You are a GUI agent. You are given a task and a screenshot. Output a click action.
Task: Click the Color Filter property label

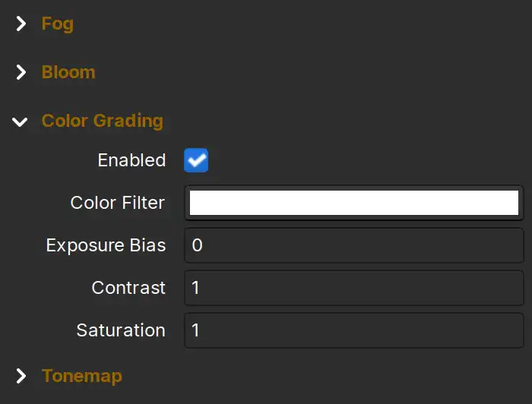[x=117, y=203]
